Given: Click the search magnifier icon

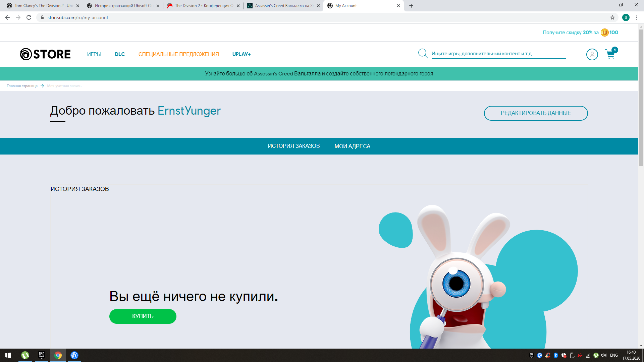Looking at the screenshot, I should click(x=423, y=54).
